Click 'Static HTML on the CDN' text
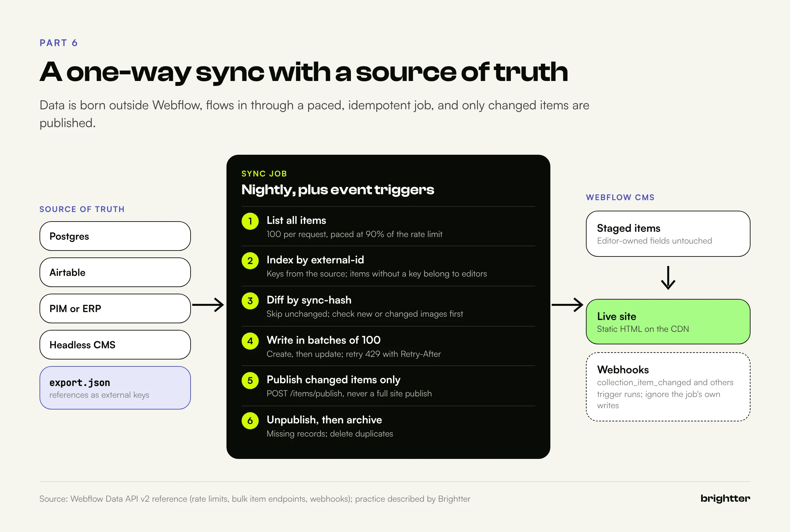The image size is (790, 532). point(643,329)
